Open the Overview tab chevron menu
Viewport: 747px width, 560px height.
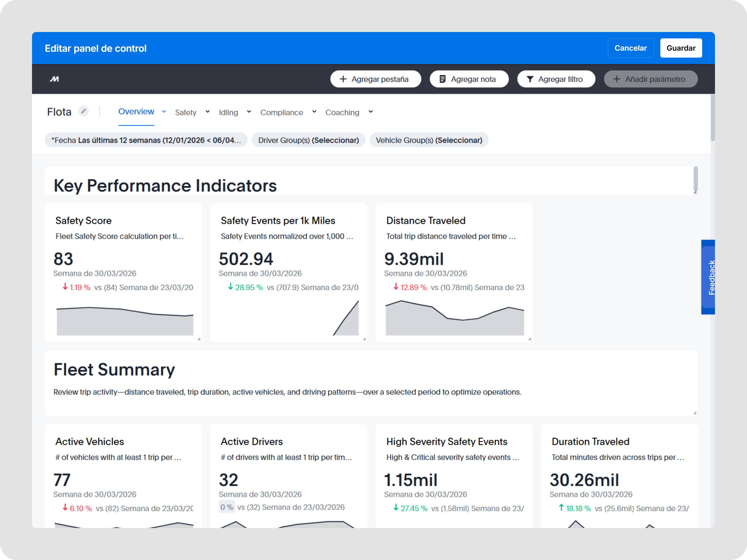pos(164,111)
